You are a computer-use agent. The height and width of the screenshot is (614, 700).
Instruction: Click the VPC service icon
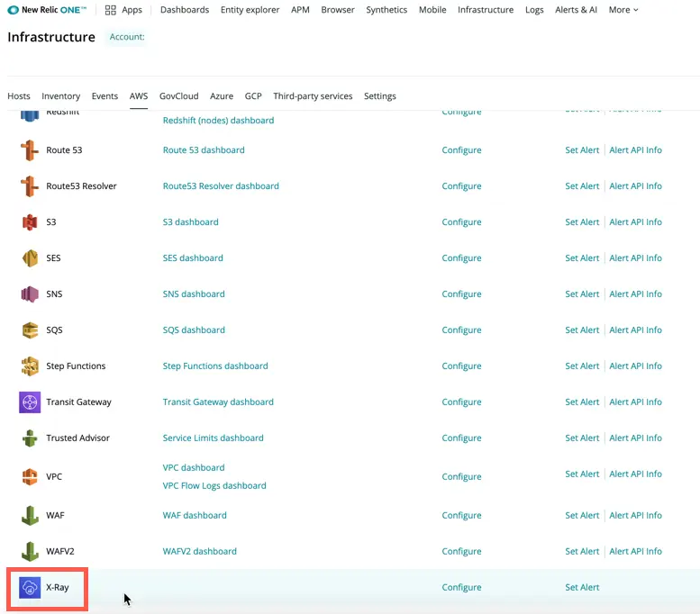[x=30, y=476]
